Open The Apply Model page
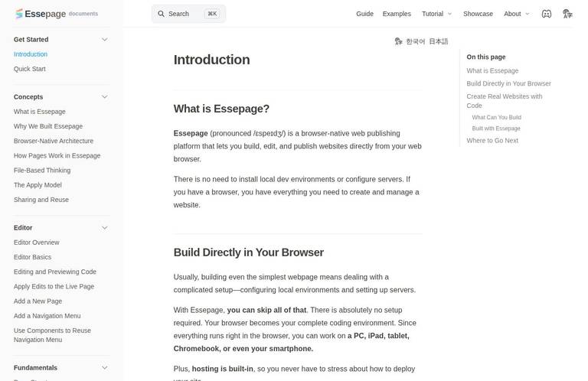The width and height of the screenshot is (588, 381). tap(38, 184)
